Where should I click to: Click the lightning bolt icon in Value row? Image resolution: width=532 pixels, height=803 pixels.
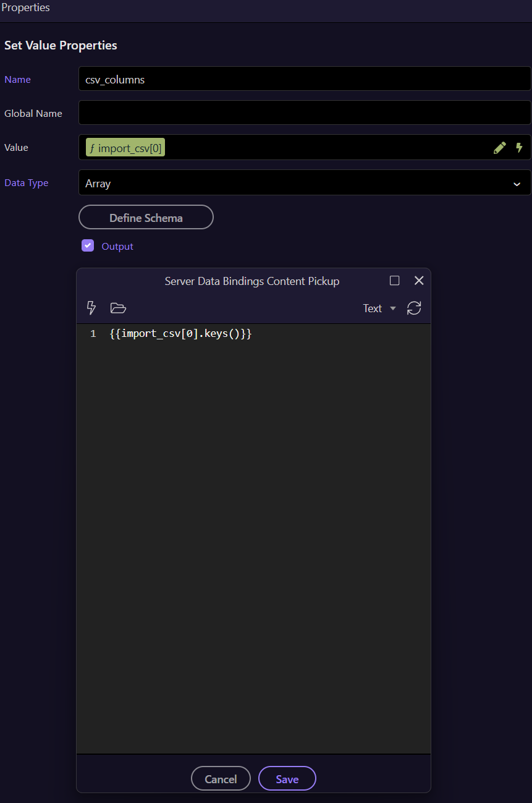click(x=519, y=148)
